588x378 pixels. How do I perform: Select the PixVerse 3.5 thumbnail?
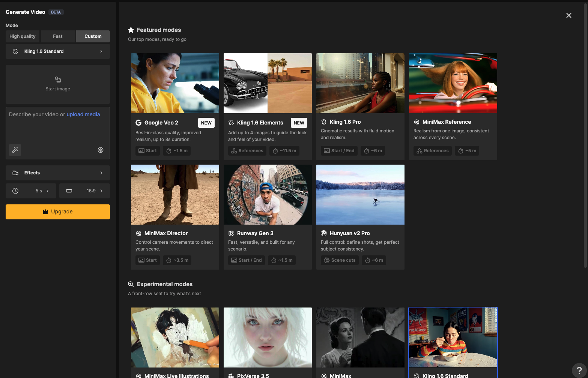(268, 337)
